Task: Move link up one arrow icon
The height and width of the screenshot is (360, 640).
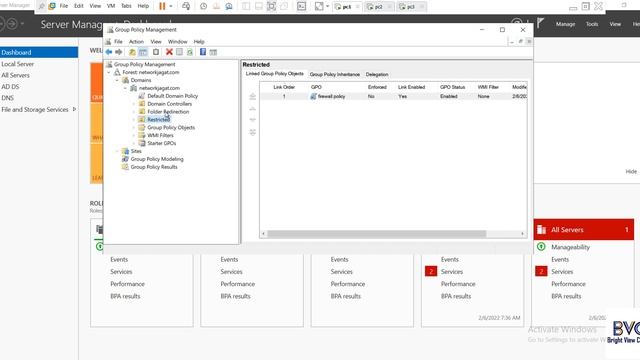Action: click(x=253, y=109)
